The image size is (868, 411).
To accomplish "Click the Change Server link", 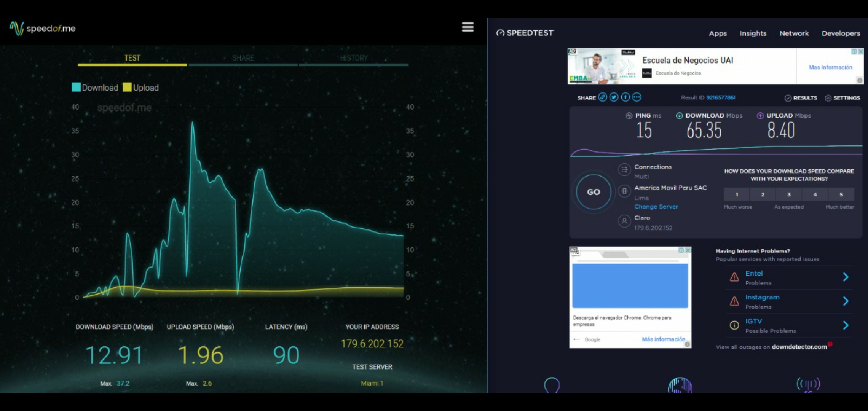I will point(656,206).
